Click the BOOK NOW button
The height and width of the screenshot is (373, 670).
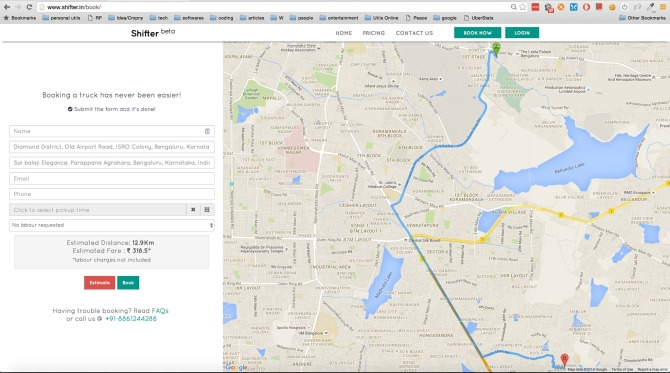coord(477,32)
